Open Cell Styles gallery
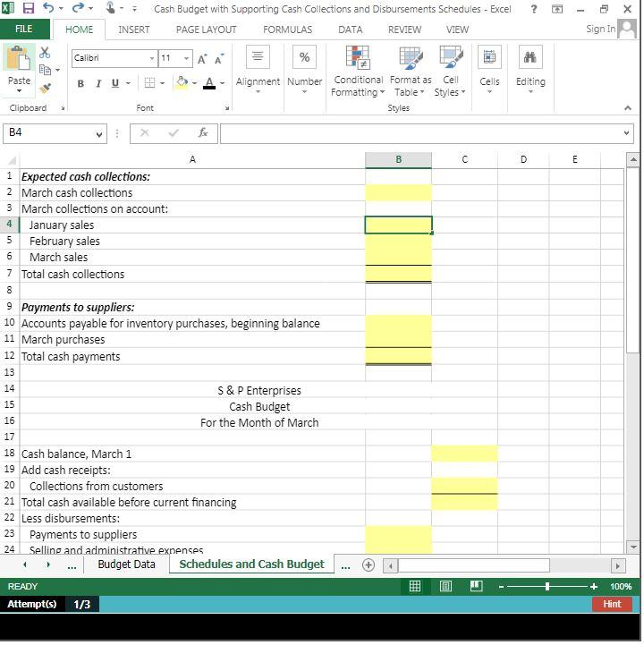 (450, 72)
